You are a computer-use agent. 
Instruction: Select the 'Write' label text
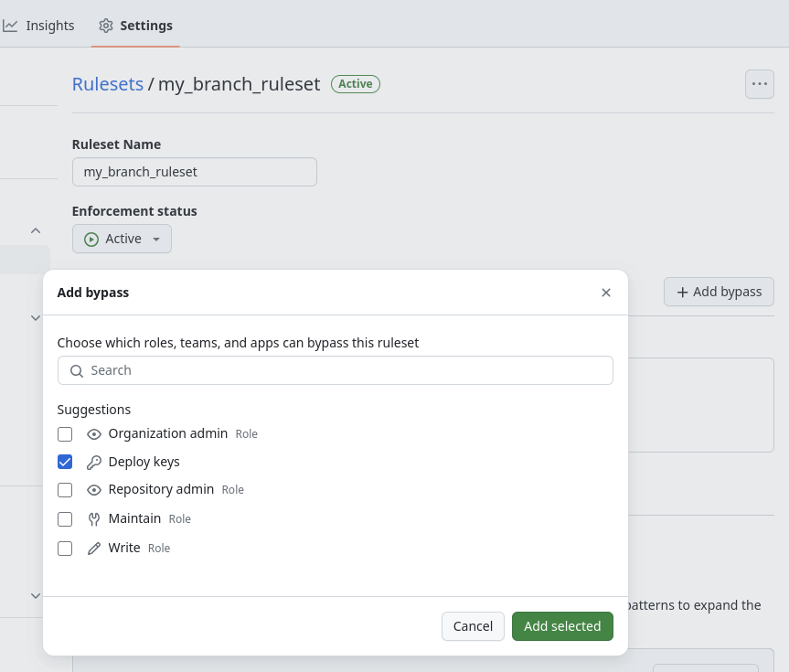click(x=124, y=548)
